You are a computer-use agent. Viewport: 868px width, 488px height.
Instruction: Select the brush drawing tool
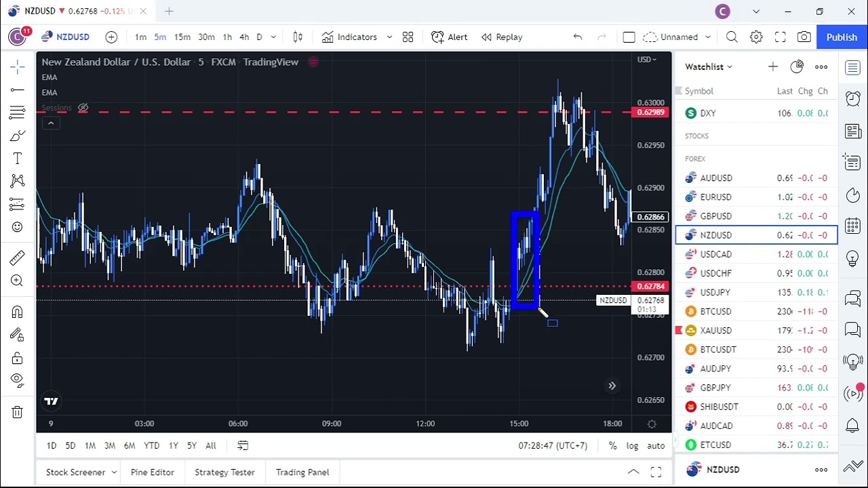coord(18,136)
